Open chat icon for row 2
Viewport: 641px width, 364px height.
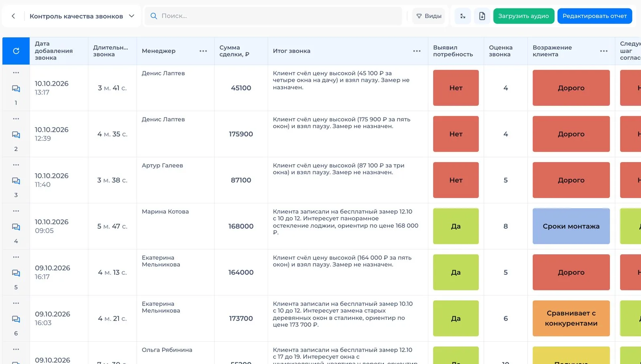(16, 135)
